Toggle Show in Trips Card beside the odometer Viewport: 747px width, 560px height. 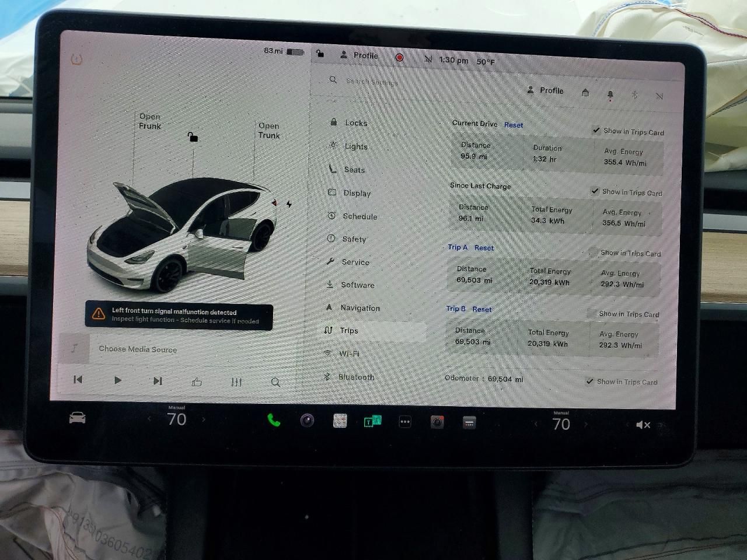click(589, 382)
